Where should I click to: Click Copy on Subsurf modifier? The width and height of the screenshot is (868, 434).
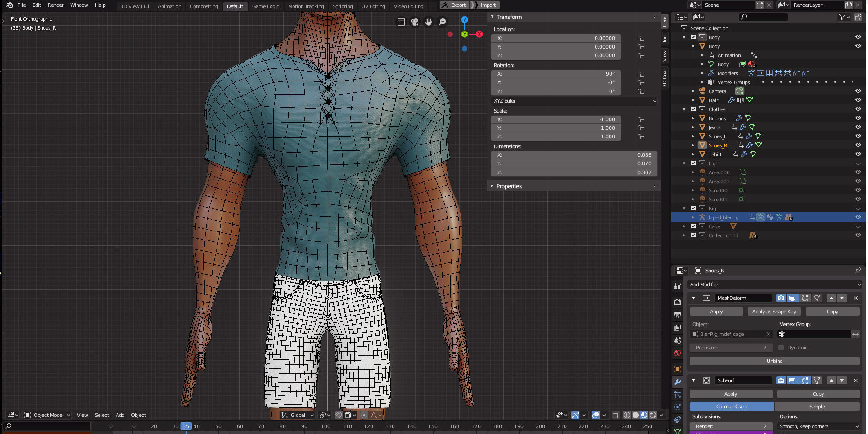[818, 394]
